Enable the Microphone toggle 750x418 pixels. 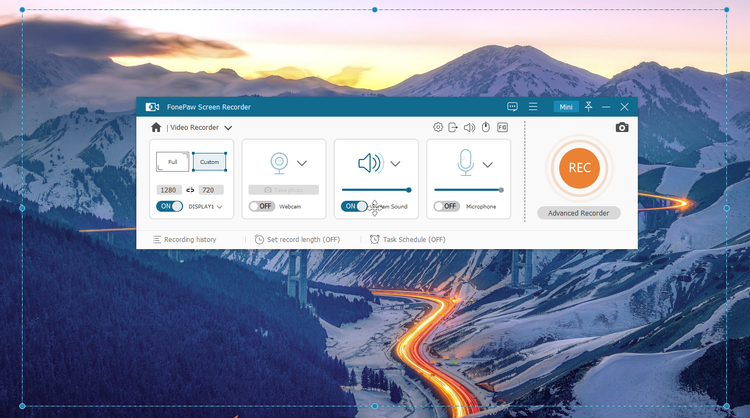(x=446, y=206)
